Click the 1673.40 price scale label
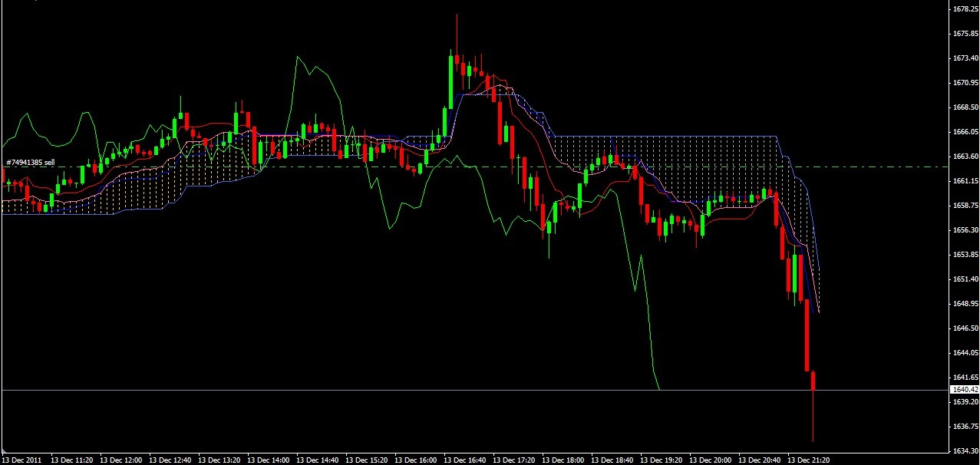 (965, 58)
